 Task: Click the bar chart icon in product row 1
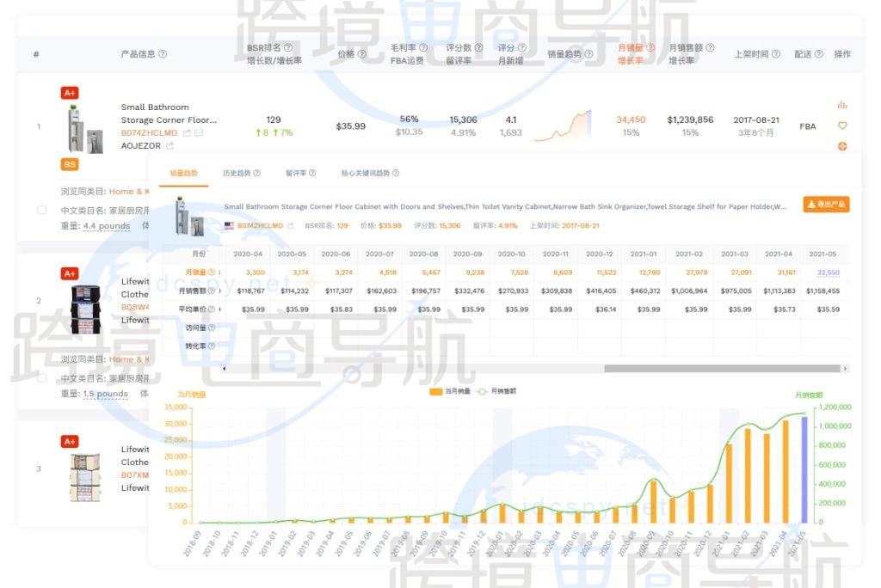click(x=841, y=105)
